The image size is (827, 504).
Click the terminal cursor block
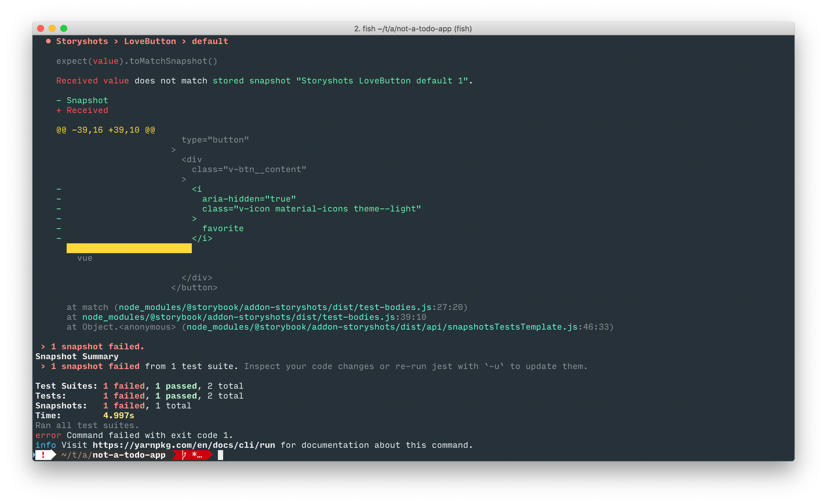[220, 455]
